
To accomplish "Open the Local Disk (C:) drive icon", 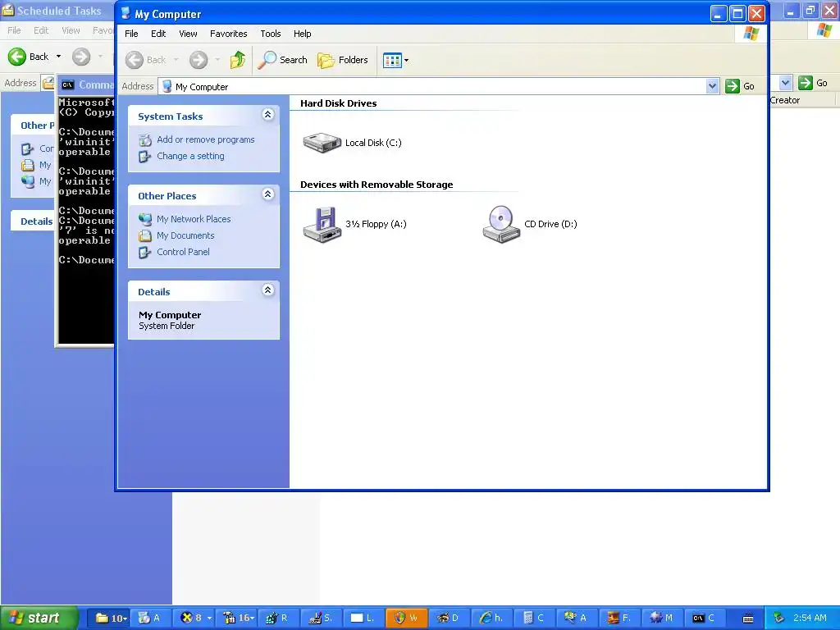I will point(322,143).
